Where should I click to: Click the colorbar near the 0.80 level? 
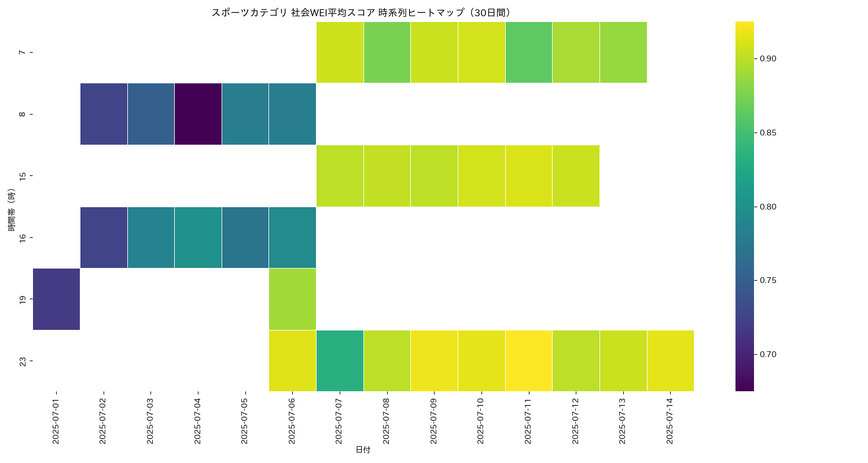[745, 207]
